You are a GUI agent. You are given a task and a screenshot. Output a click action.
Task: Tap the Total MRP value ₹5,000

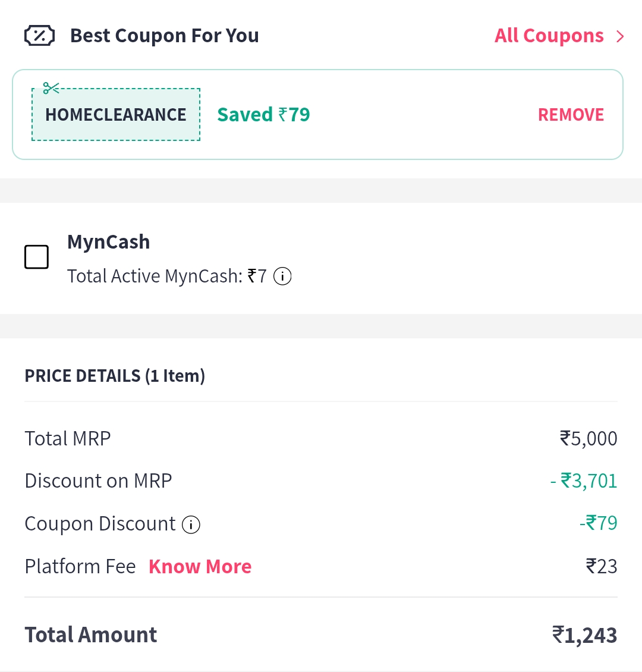point(588,439)
